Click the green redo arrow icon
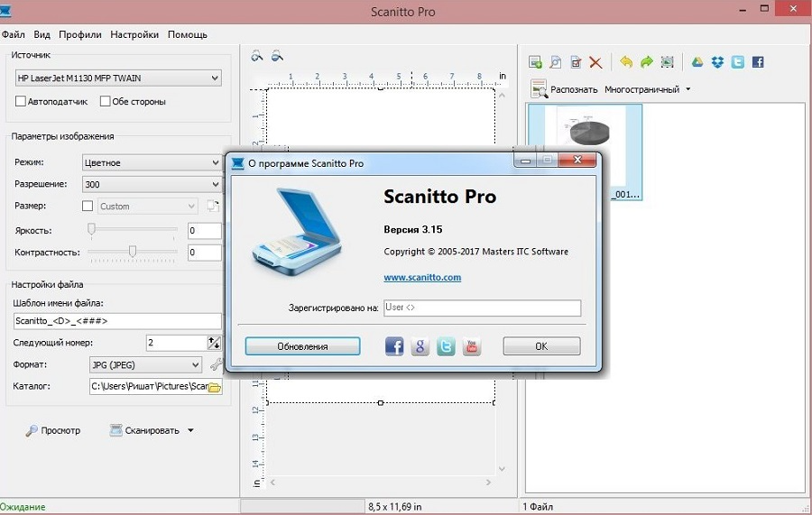The width and height of the screenshot is (812, 515). (646, 62)
